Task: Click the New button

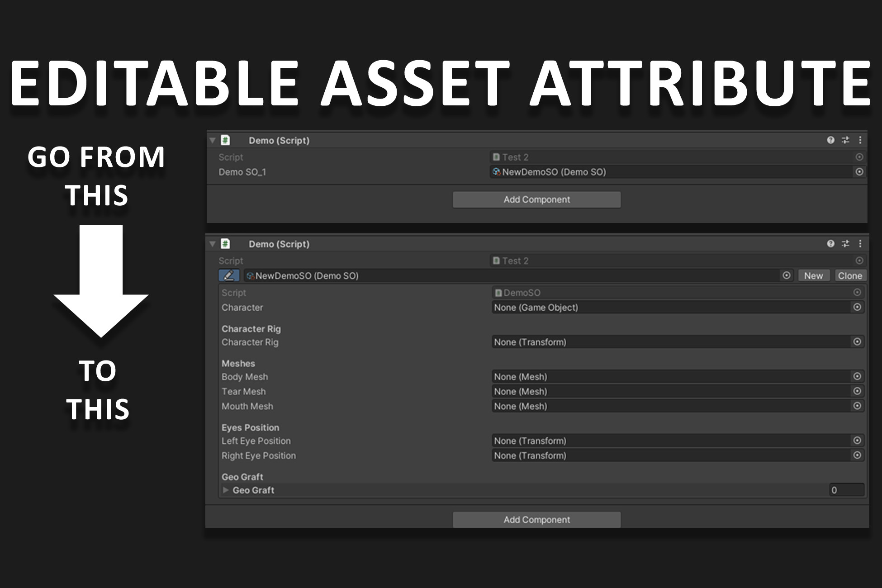Action: tap(813, 275)
